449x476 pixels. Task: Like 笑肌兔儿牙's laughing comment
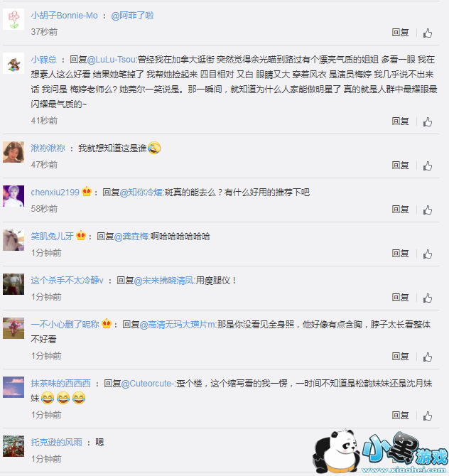tap(428, 254)
